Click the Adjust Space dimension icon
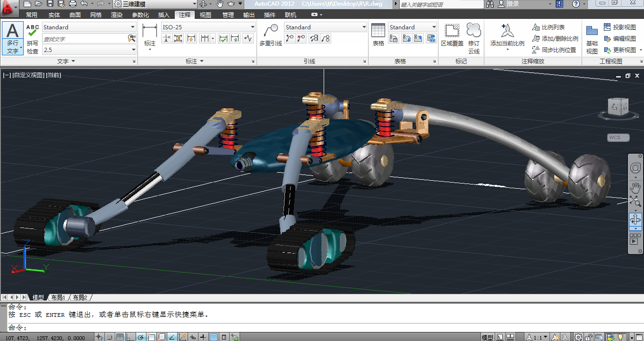Image resolution: width=644 pixels, height=341 pixels. click(x=178, y=38)
